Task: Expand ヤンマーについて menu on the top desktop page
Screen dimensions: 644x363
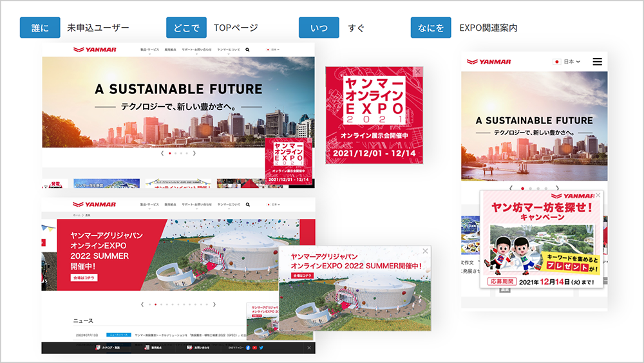Action: [229, 50]
